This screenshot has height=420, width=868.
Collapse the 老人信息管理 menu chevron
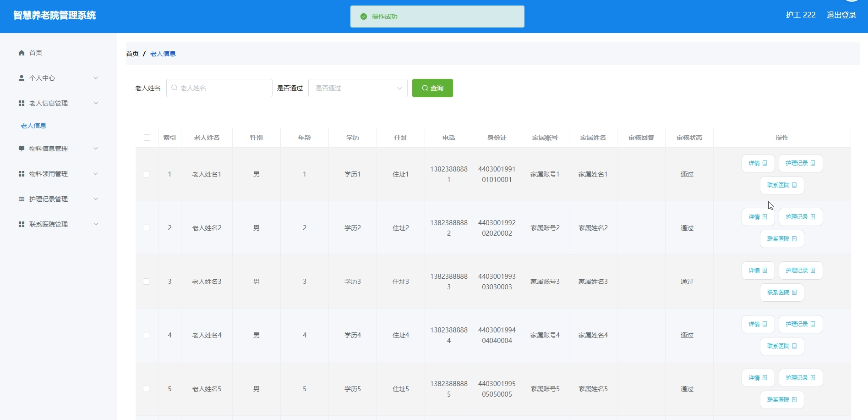(x=96, y=103)
